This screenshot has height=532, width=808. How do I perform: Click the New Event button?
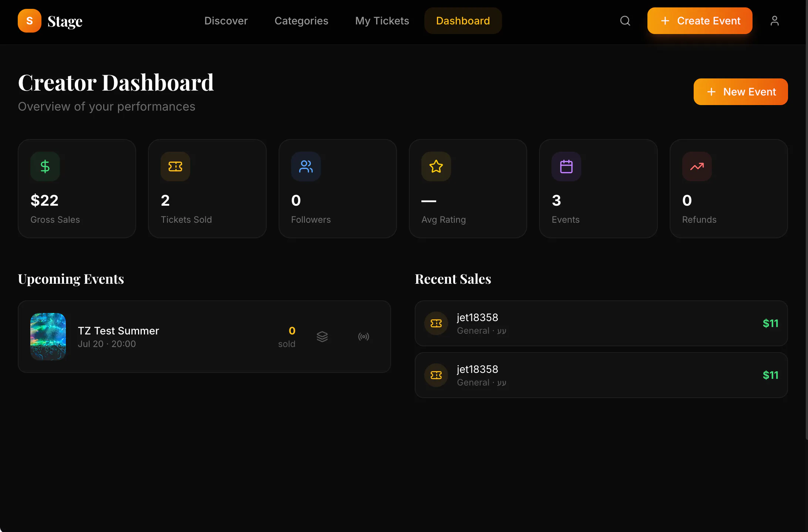(x=741, y=92)
